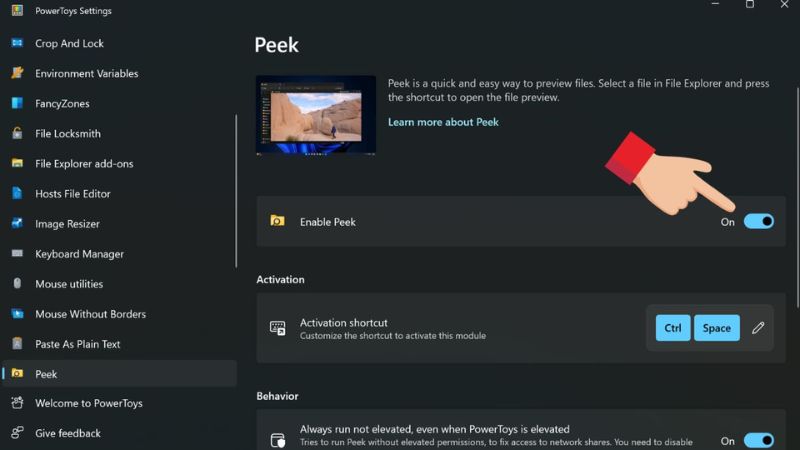Maximize the PowerToys Settings window

749,4
